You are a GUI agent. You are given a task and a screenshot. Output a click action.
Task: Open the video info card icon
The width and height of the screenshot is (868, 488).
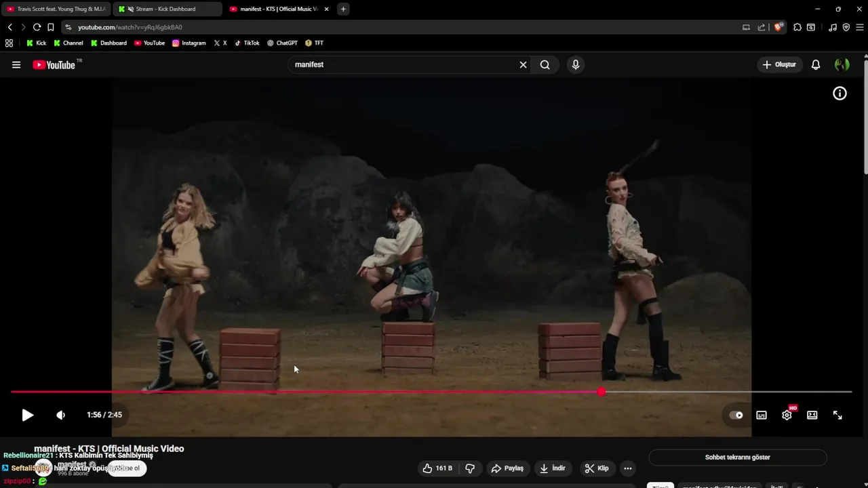(x=840, y=94)
